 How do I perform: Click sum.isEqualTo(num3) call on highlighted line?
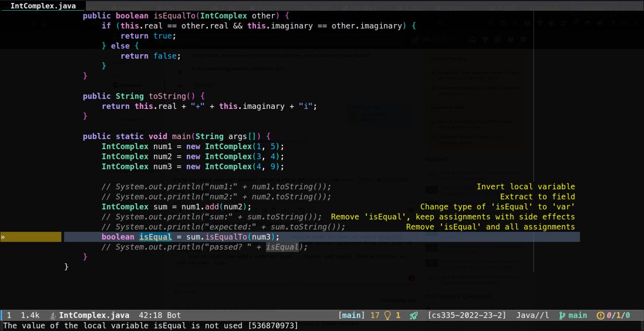coord(230,237)
